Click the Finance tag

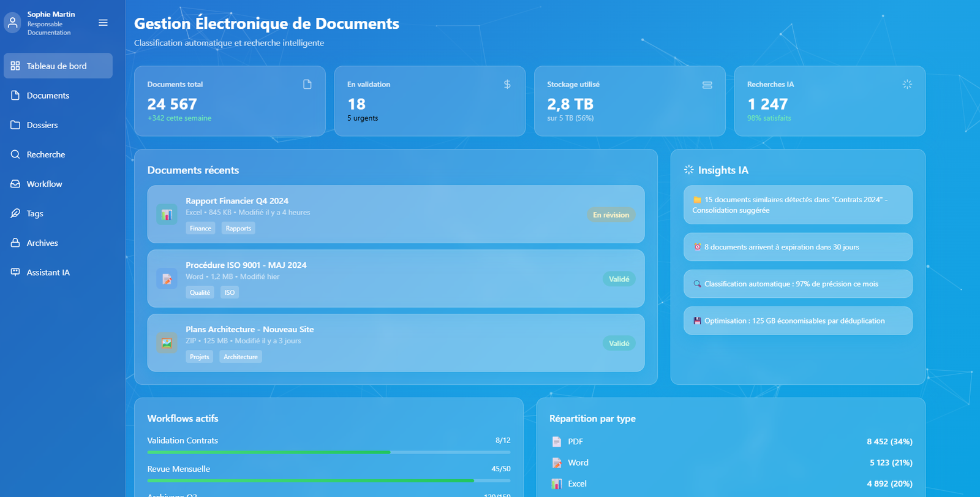point(200,229)
